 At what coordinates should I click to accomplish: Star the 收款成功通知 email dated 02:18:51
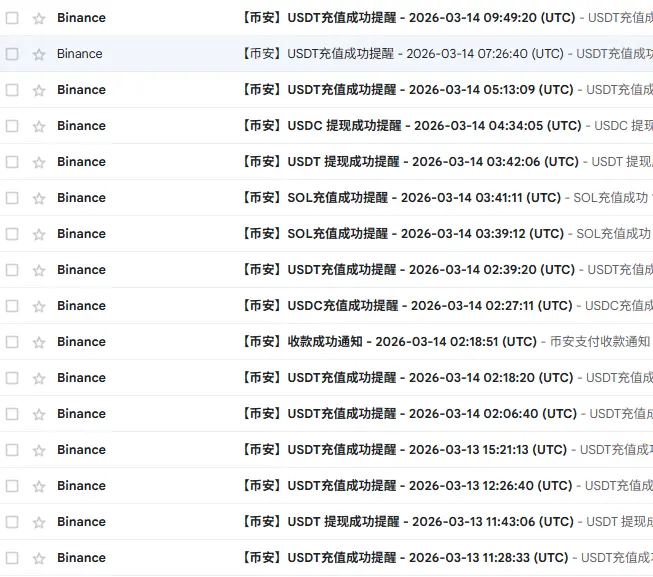[x=39, y=342]
